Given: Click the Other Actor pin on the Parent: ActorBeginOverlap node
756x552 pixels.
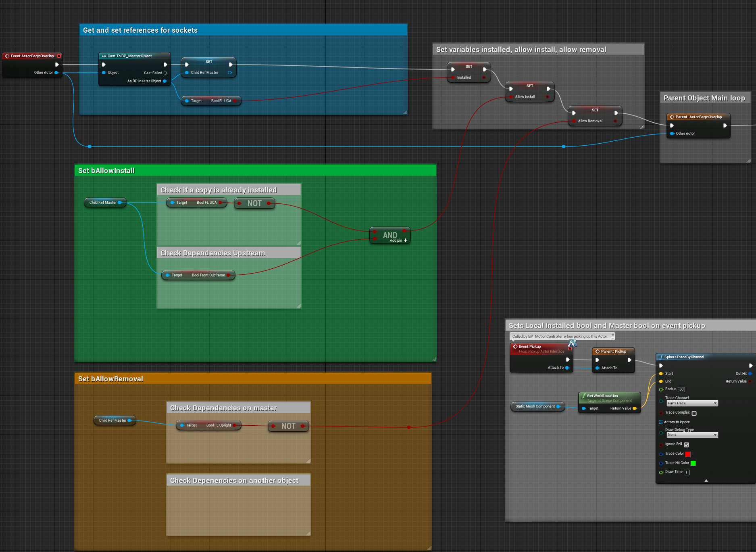Looking at the screenshot, I should (x=672, y=134).
